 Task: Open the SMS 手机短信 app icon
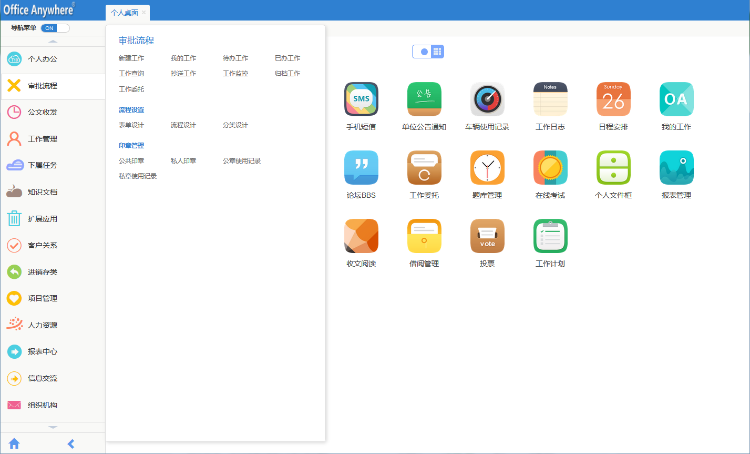tap(361, 100)
